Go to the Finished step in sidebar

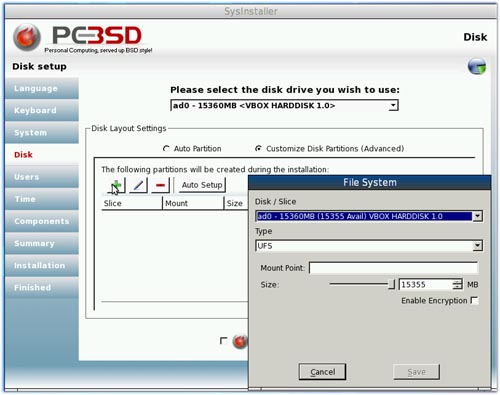click(x=42, y=287)
